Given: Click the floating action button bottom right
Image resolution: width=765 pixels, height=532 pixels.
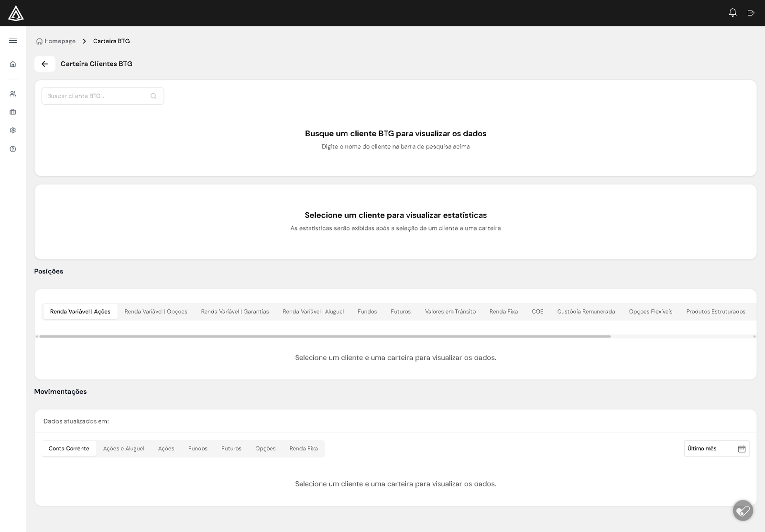Looking at the screenshot, I should pyautogui.click(x=743, y=510).
